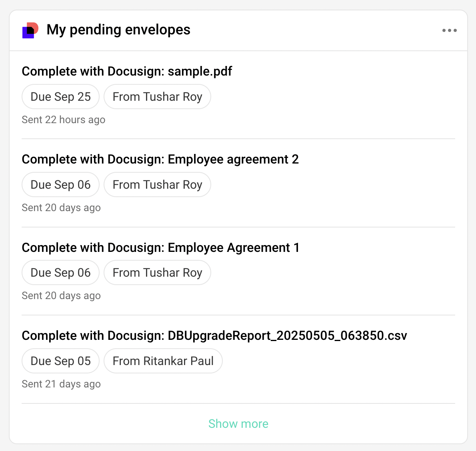Open the DBUpgradeReport_20250505_063850.csv envelope
This screenshot has width=476, height=451.
pyautogui.click(x=214, y=336)
